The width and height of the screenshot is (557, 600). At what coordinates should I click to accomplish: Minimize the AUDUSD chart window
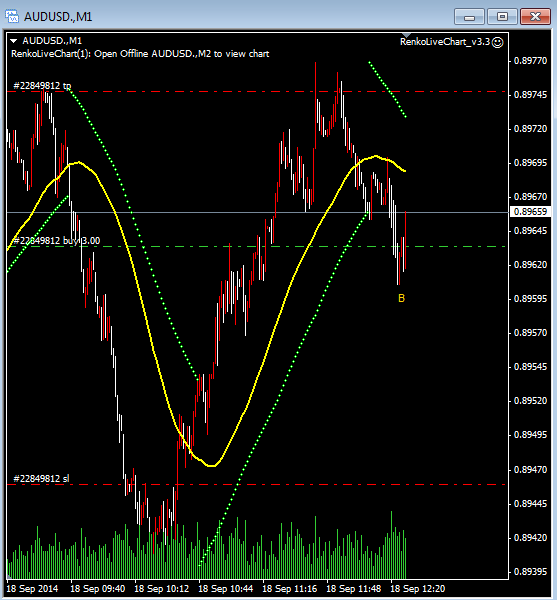pyautogui.click(x=469, y=17)
